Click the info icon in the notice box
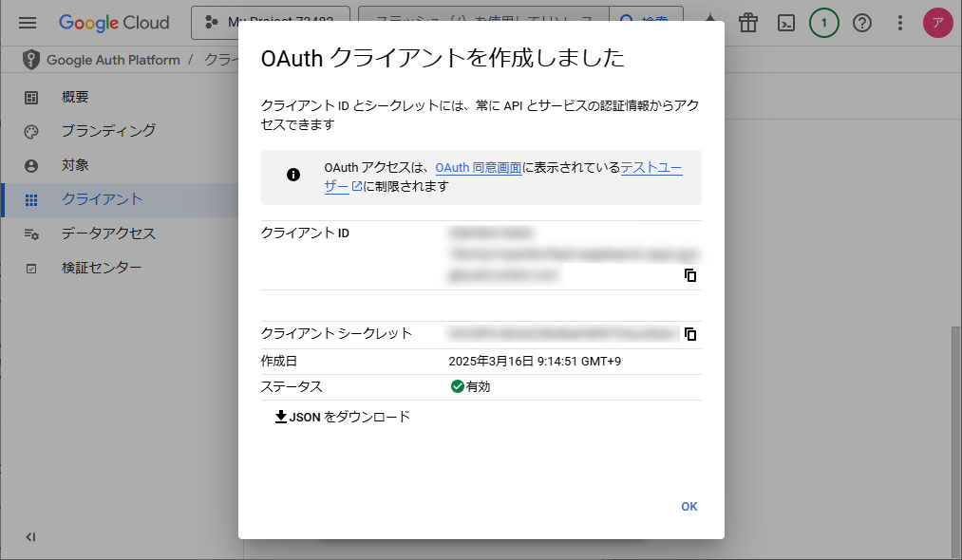This screenshot has width=962, height=560. pyautogui.click(x=293, y=175)
